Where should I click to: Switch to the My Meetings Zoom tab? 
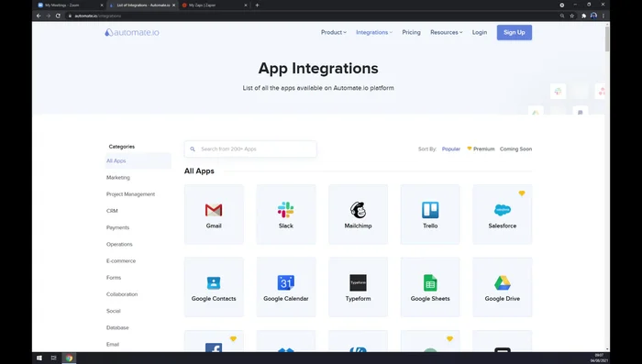coord(70,5)
